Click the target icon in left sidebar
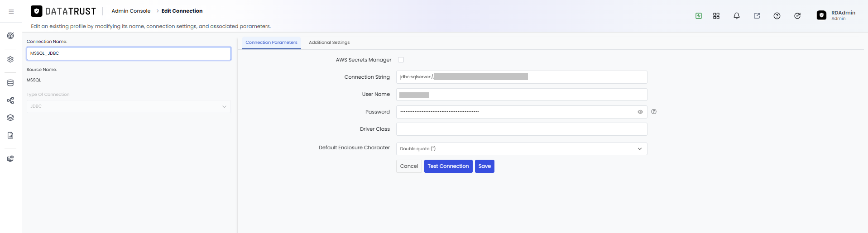Viewport: 868px width, 233px height. pos(10,36)
